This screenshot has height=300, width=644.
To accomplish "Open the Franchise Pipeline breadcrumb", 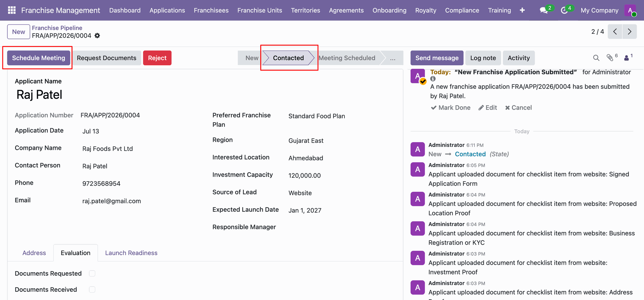I will 57,28.
